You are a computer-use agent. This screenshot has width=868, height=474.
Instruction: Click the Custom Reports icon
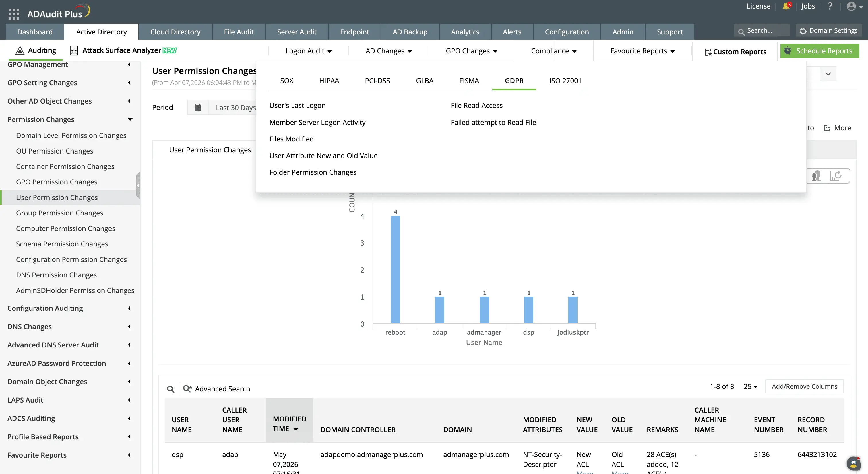click(708, 52)
